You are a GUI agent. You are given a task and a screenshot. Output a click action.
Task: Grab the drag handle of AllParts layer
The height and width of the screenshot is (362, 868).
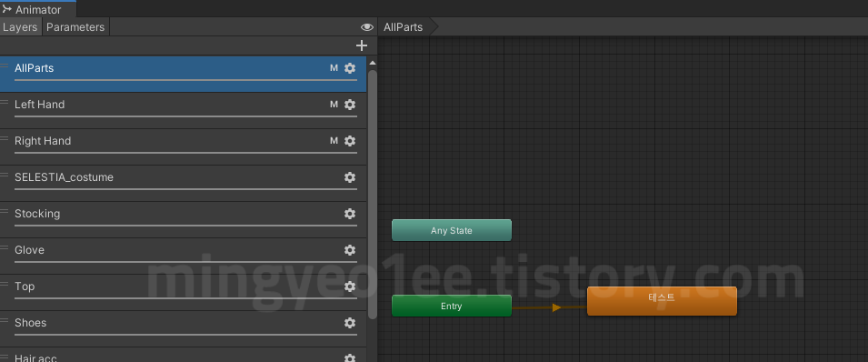5,66
